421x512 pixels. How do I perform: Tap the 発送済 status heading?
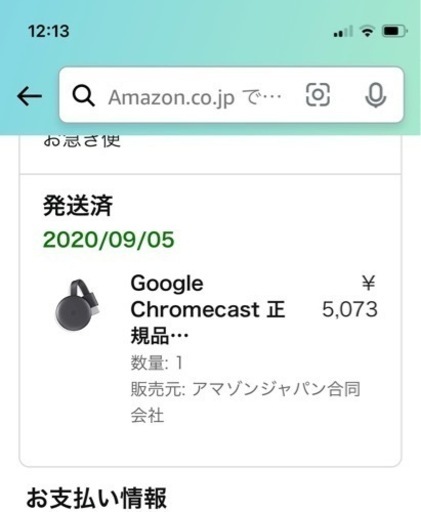click(78, 205)
